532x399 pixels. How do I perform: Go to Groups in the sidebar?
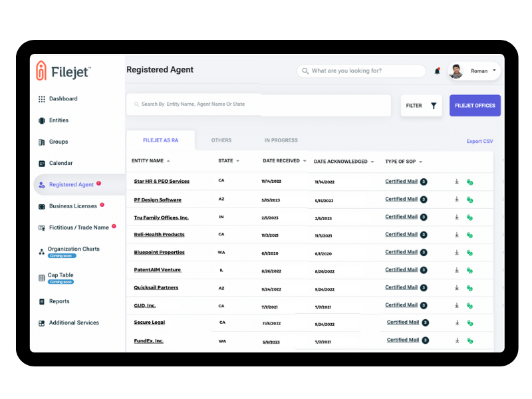point(59,142)
